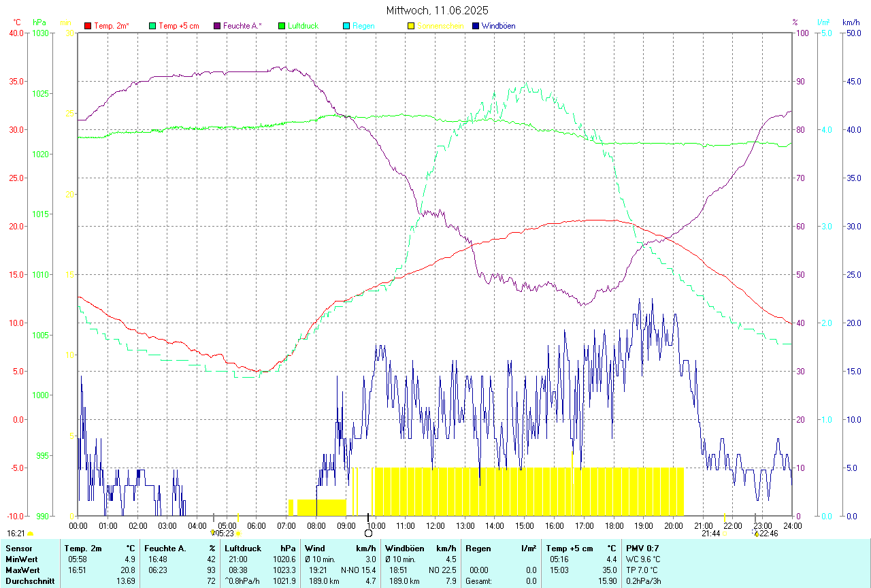This screenshot has width=871, height=588.
Task: Click the green Luftdruck legend square
Action: pos(282,26)
